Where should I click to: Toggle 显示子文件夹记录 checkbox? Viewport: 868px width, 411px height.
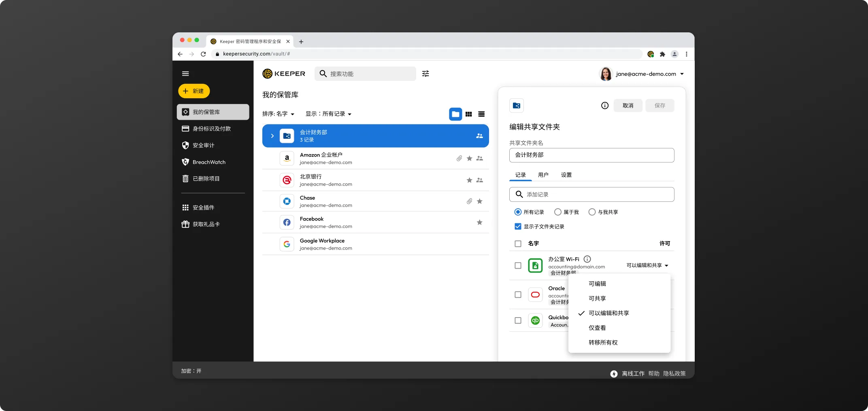coord(518,227)
